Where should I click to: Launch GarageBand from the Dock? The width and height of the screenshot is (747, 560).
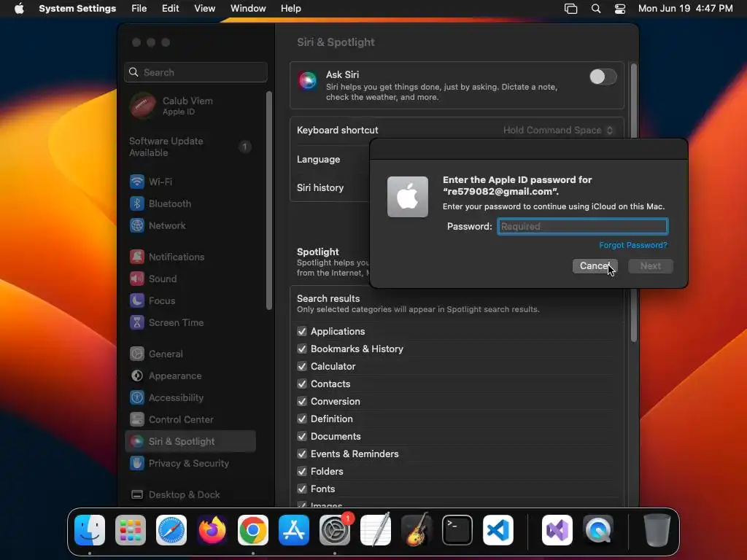(x=417, y=530)
